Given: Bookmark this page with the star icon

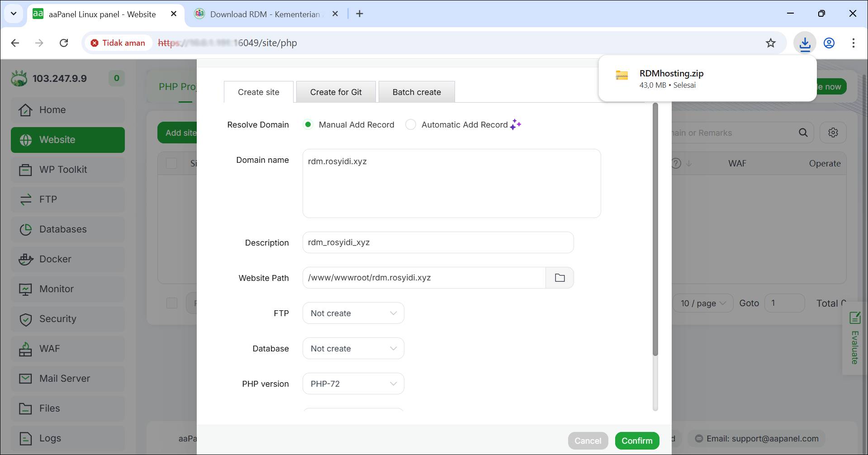Looking at the screenshot, I should [770, 43].
